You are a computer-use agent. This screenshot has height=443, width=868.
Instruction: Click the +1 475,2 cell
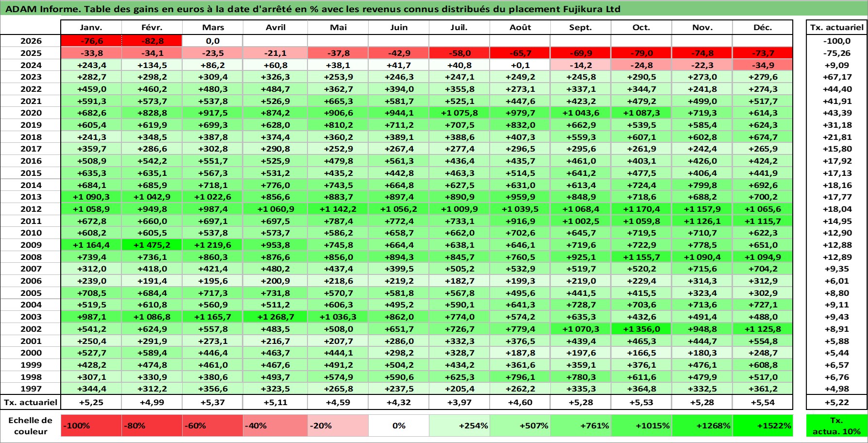click(x=152, y=245)
